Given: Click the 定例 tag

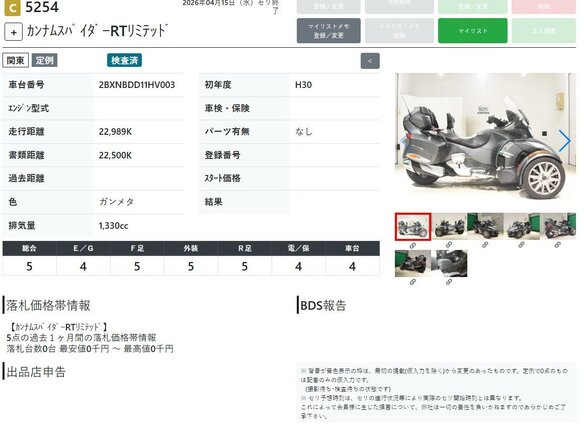Looking at the screenshot, I should coord(44,60).
